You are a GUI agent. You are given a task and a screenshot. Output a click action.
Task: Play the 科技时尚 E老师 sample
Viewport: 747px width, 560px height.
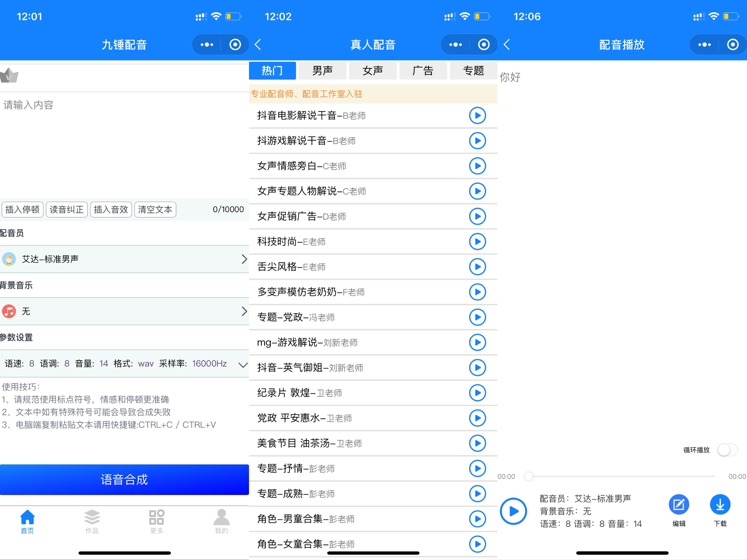click(477, 241)
